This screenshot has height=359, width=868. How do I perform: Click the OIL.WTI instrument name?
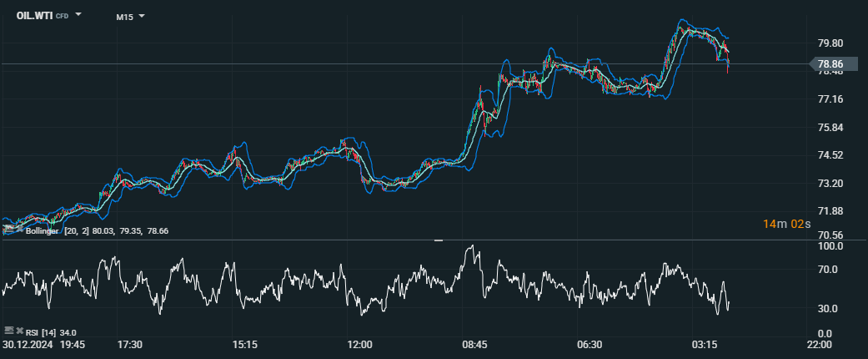coord(35,15)
